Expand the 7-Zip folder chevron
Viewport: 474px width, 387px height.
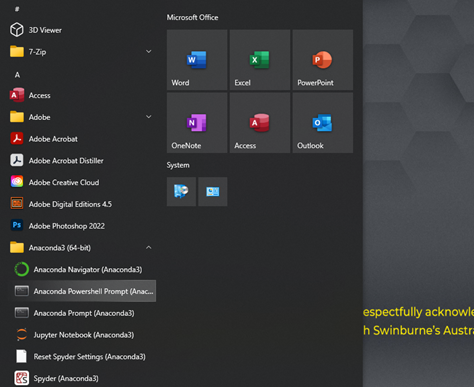(149, 51)
